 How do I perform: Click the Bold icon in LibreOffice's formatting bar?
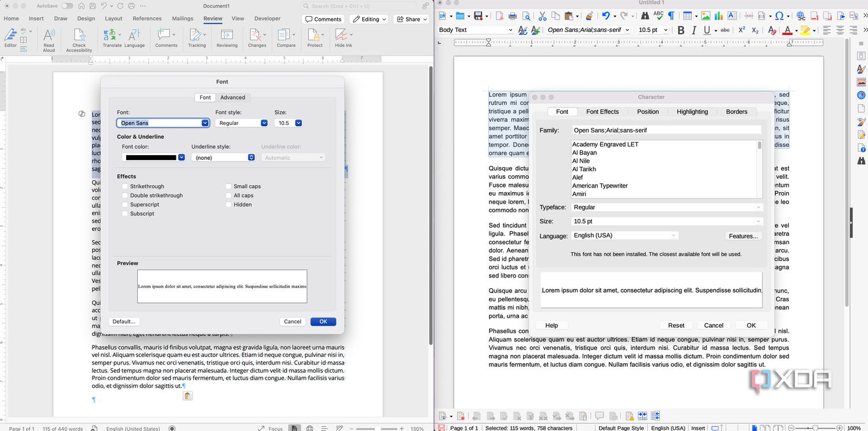[x=681, y=30]
